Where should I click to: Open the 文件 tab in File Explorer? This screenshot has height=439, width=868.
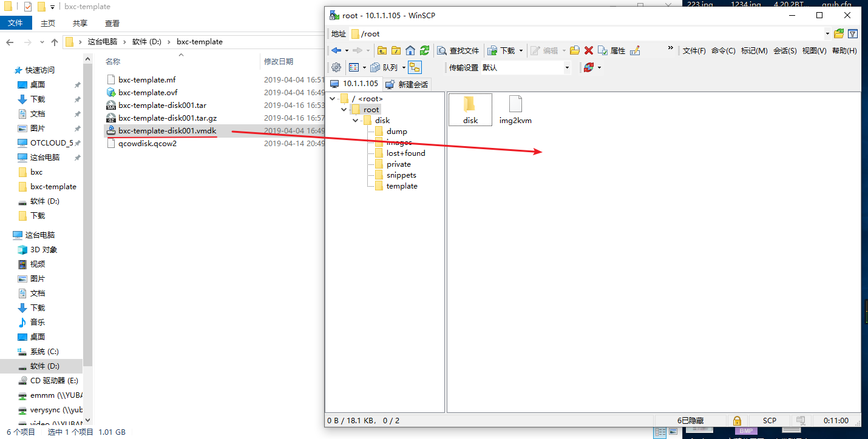click(x=15, y=23)
